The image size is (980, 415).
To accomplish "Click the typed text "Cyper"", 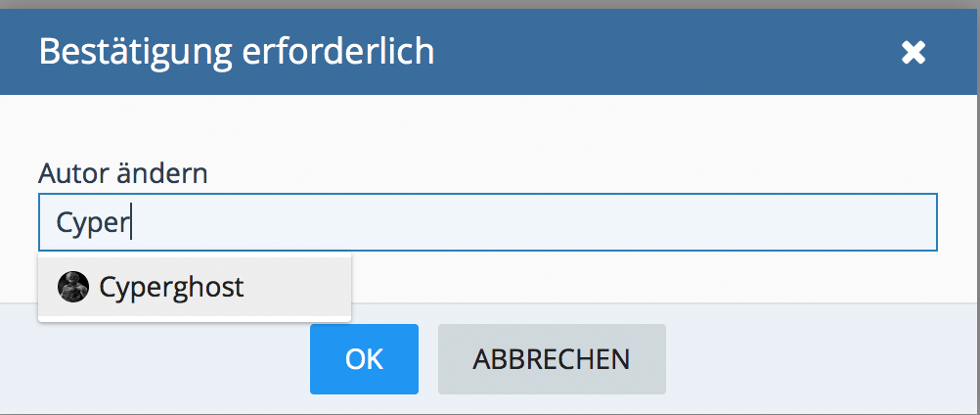I will click(92, 223).
